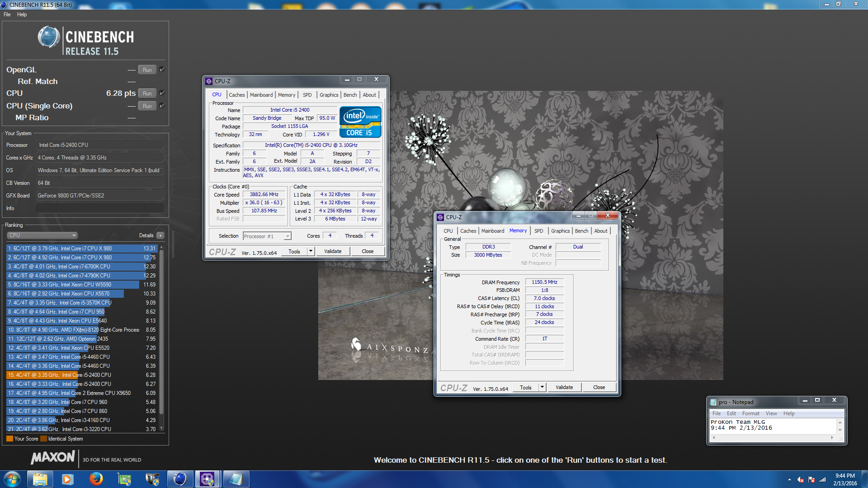Run the CPU benchmark
This screenshot has width=868, height=488.
tap(147, 93)
